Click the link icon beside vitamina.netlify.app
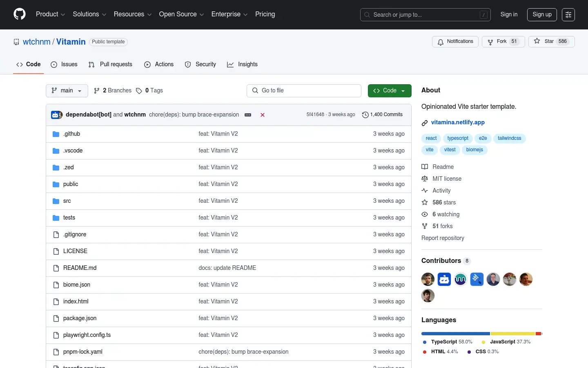Viewport: 588px width, 368px height. pyautogui.click(x=425, y=123)
